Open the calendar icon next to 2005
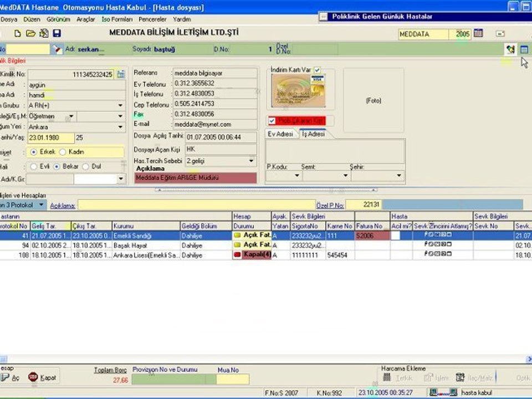Screen dimensions: 532x399 point(478,33)
